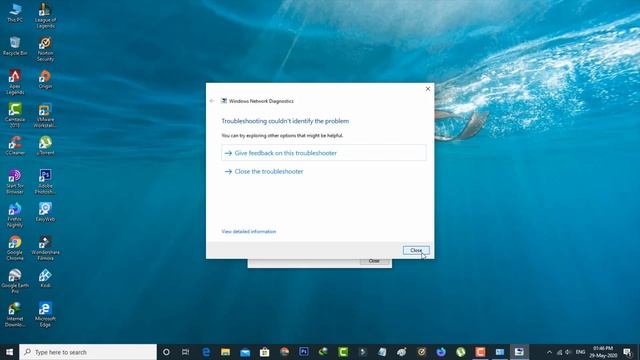Image resolution: width=640 pixels, height=360 pixels.
Task: Open Cortana from the taskbar
Action: pyautogui.click(x=166, y=352)
